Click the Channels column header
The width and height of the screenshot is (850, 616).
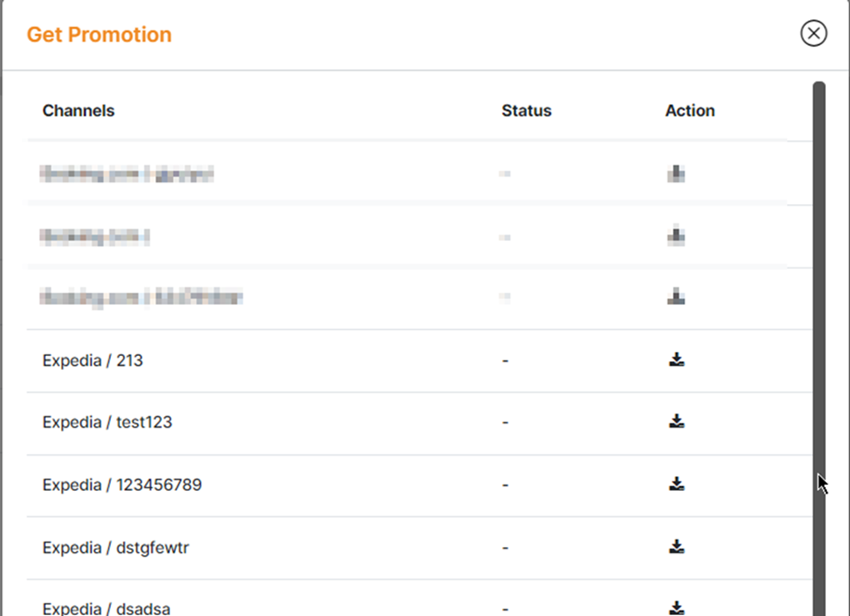(78, 111)
